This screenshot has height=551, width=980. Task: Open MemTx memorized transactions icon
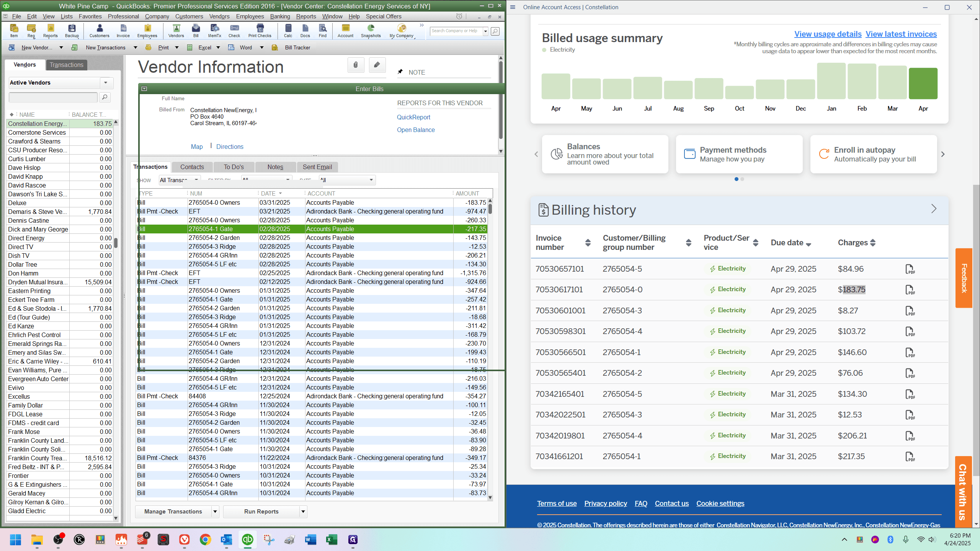tap(214, 31)
